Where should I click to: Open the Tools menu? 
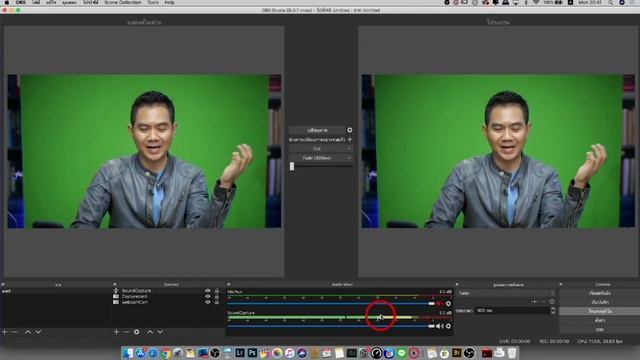pyautogui.click(x=153, y=2)
